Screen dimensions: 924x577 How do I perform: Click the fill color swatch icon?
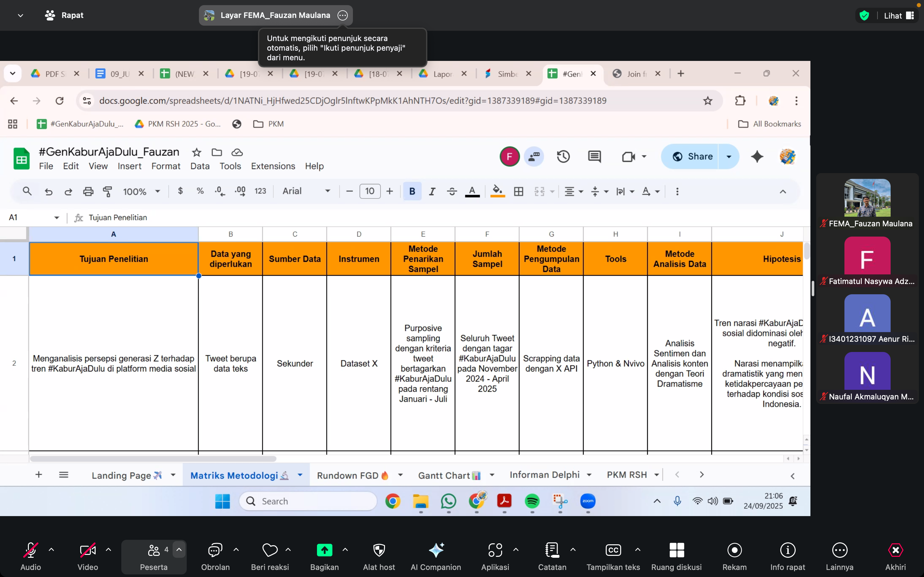coord(497,191)
